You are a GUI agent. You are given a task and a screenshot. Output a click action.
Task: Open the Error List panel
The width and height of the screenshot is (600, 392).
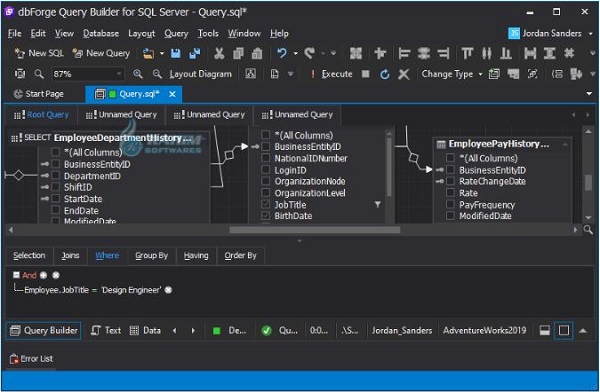[31, 359]
